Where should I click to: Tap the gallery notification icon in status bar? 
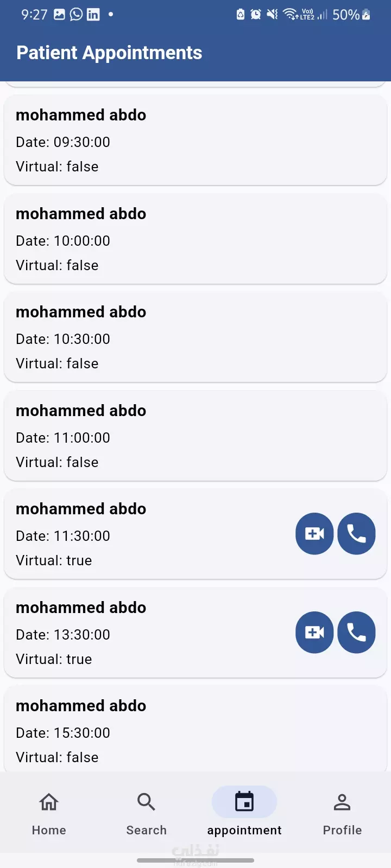59,15
